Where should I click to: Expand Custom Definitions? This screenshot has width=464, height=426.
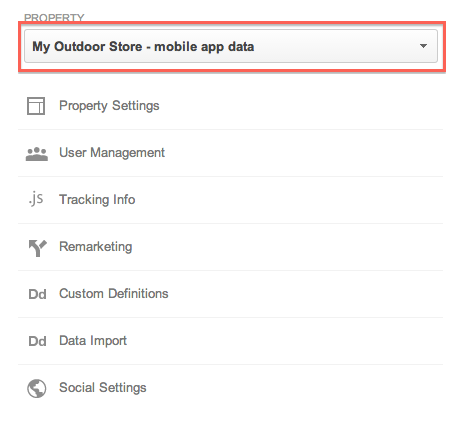114,294
